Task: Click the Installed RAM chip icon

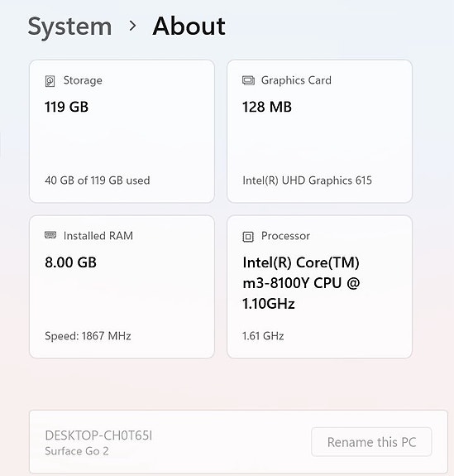Action: click(x=50, y=235)
